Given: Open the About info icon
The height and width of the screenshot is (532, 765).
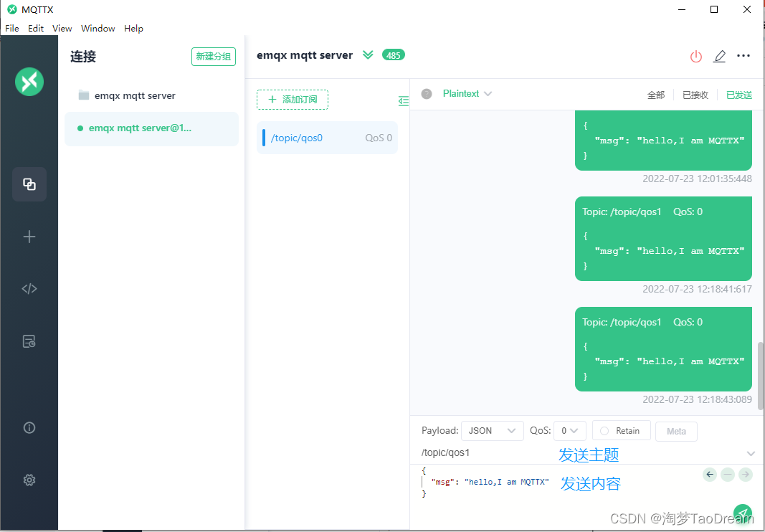Looking at the screenshot, I should pos(29,427).
